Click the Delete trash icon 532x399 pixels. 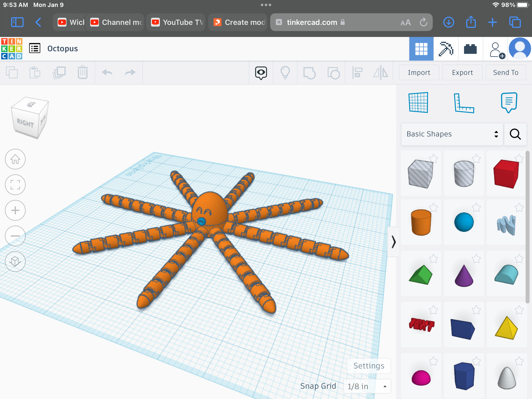[x=83, y=72]
